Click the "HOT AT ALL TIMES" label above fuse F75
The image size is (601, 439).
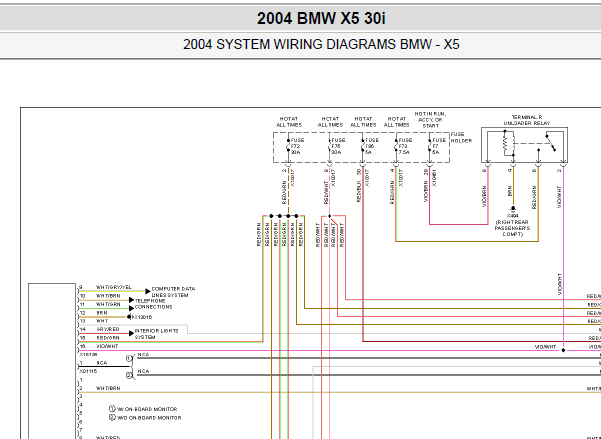pyautogui.click(x=330, y=122)
